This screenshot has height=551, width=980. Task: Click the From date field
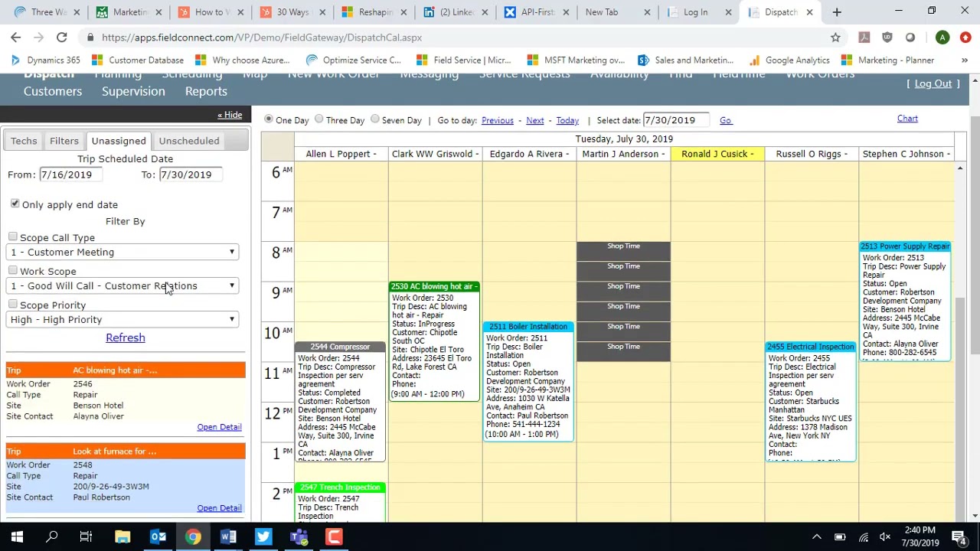point(70,174)
